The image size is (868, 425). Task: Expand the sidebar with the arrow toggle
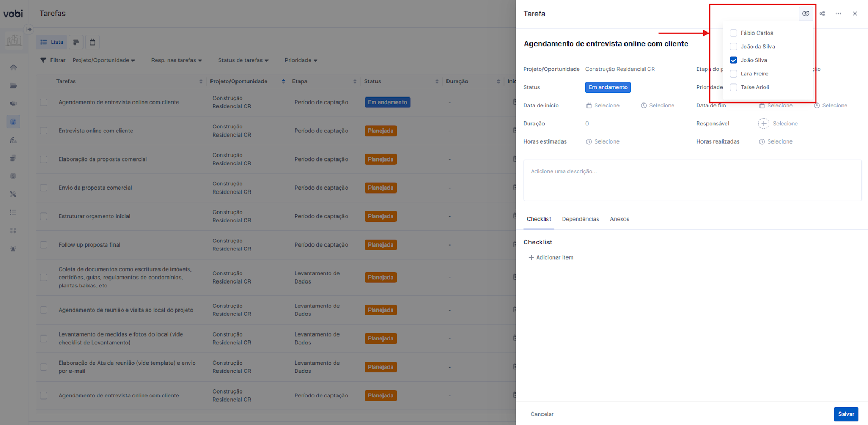[x=29, y=29]
